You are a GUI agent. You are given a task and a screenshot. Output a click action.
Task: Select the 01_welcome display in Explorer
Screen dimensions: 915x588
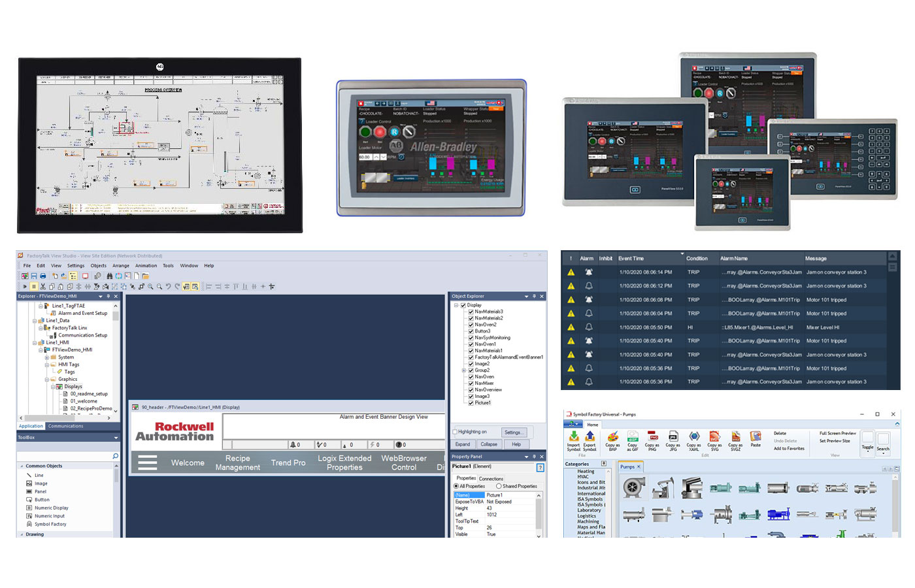83,401
